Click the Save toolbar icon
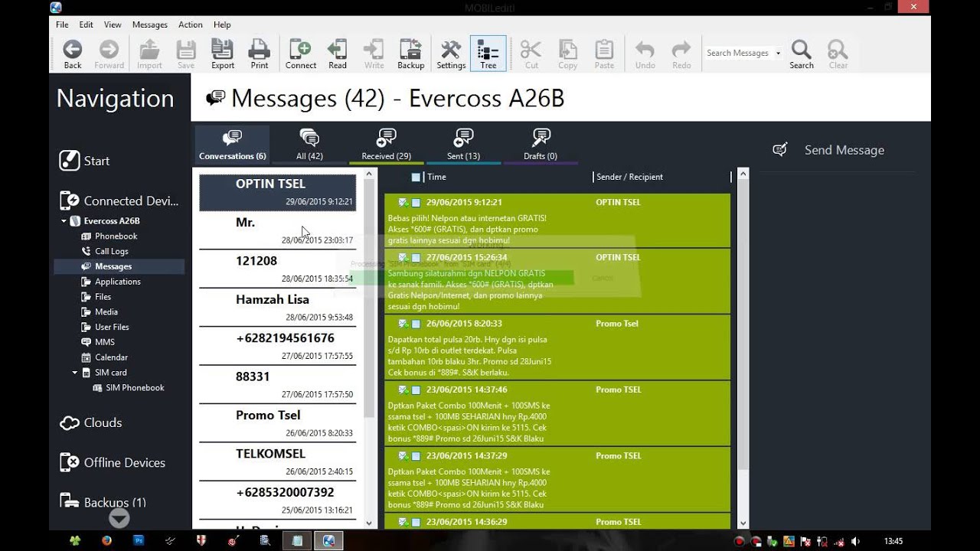980x551 pixels. click(186, 54)
